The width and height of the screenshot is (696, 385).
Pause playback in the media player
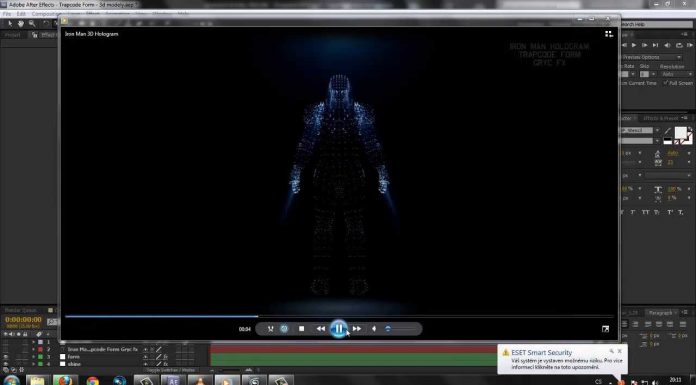point(338,329)
